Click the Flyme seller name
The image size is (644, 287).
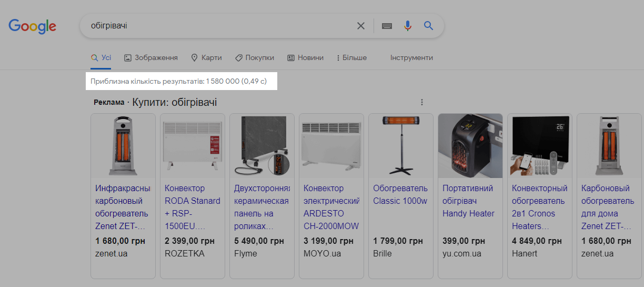246,253
